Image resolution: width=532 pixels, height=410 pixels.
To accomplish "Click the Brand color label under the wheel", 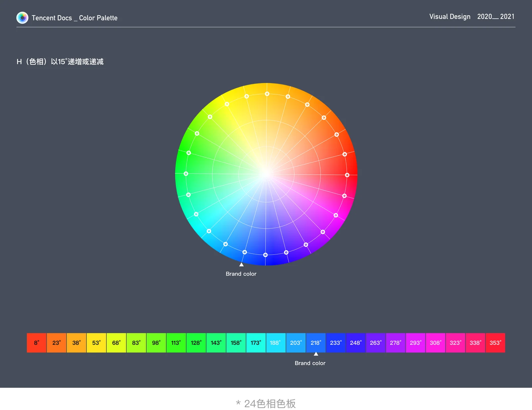I will 241,274.
